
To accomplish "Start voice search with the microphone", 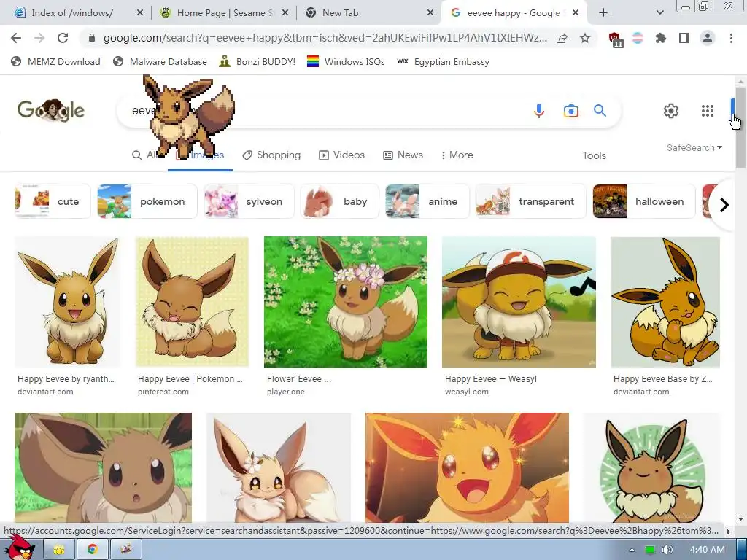I will [539, 111].
